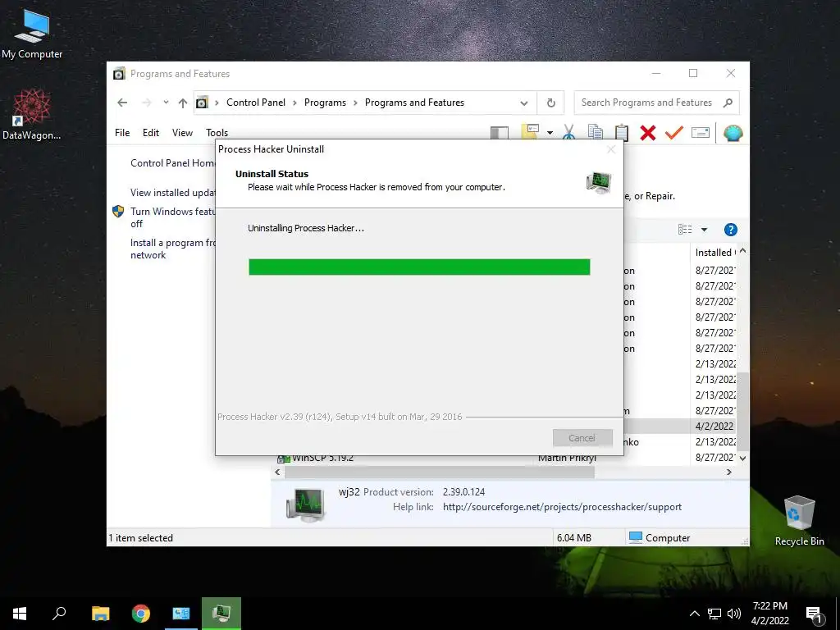Image resolution: width=840 pixels, height=630 pixels.
Task: Click the volume speaker tray icon
Action: [x=734, y=614]
